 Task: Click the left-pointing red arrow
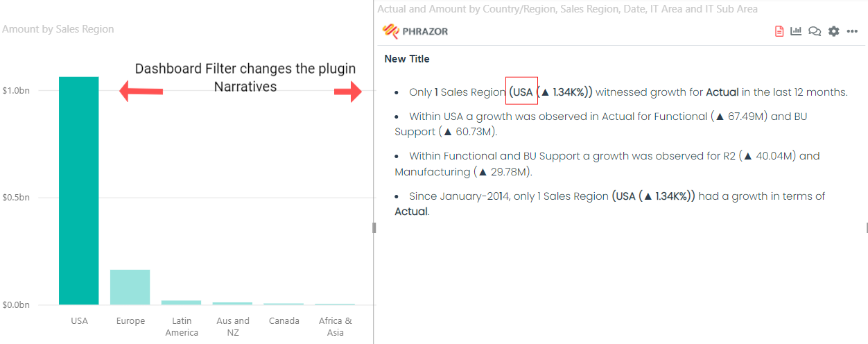(x=141, y=91)
